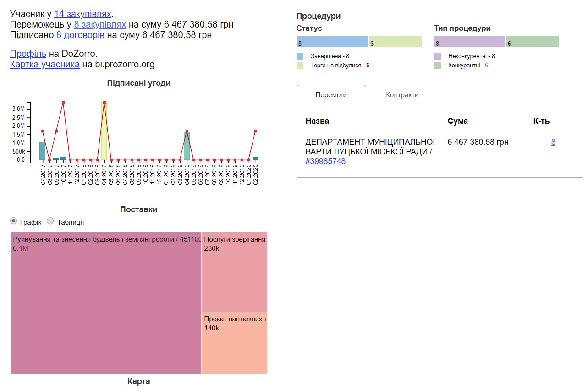Click the purple Неконкурентні procedure bar segment
This screenshot has width=588, height=391.
click(x=469, y=42)
